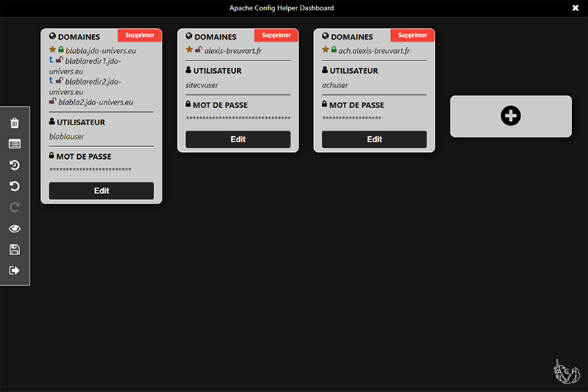This screenshot has width=588, height=392.
Task: Click the history restore icon in sidebar
Action: click(14, 165)
